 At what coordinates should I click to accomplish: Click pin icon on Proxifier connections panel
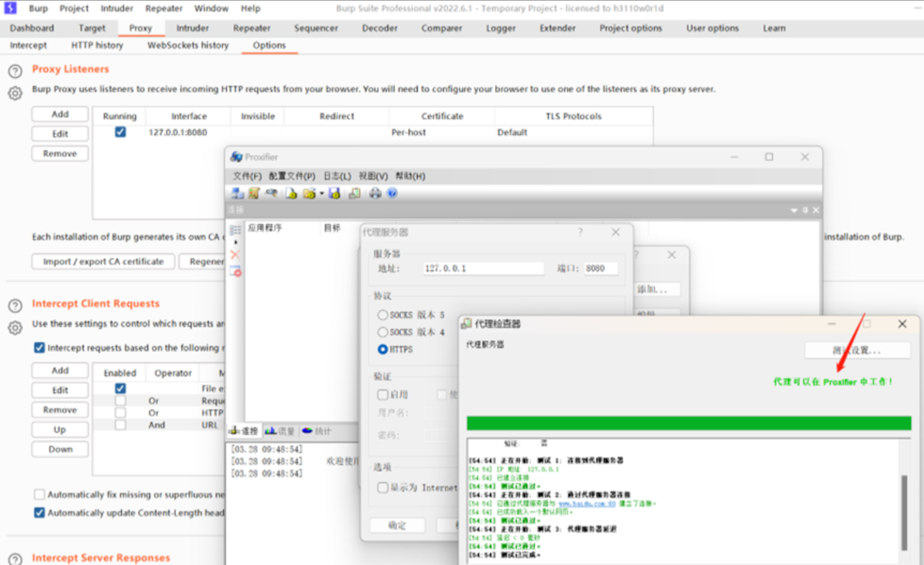pyautogui.click(x=805, y=211)
